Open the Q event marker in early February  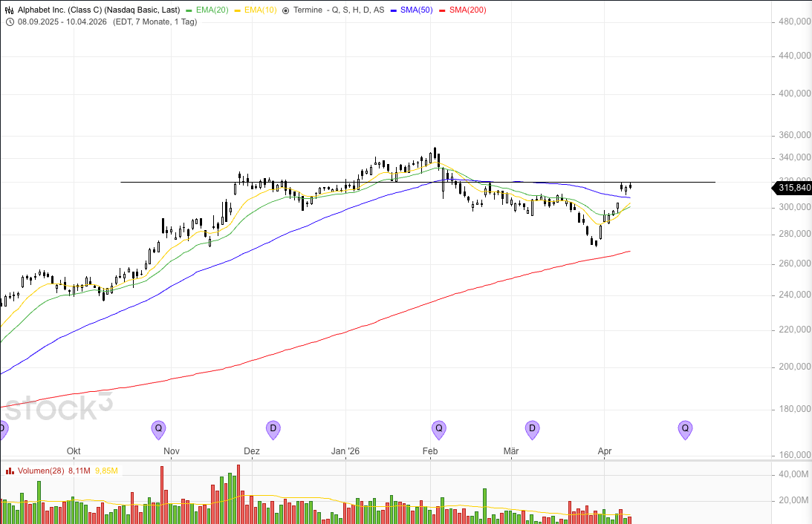[438, 429]
